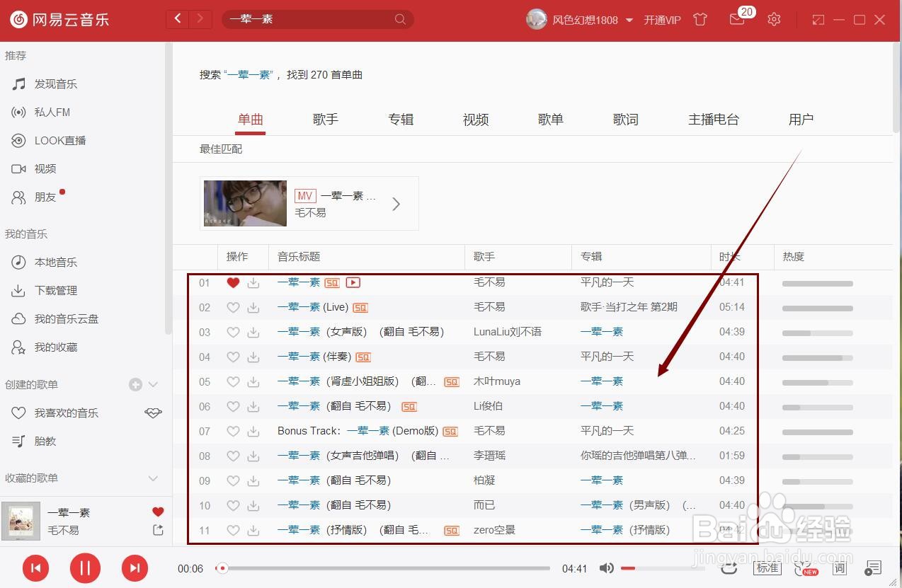
Task: Share the now-playing song
Action: click(158, 530)
